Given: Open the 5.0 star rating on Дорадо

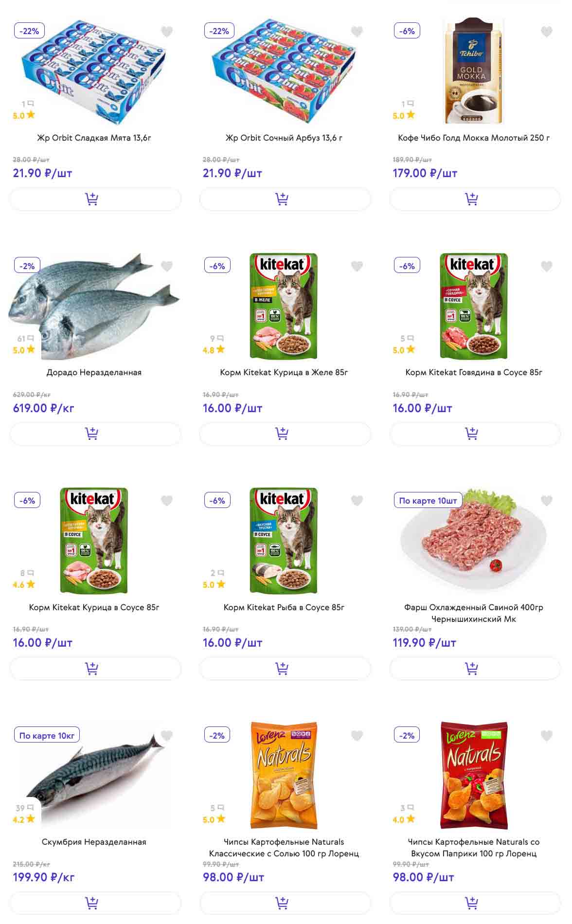Looking at the screenshot, I should tap(24, 350).
